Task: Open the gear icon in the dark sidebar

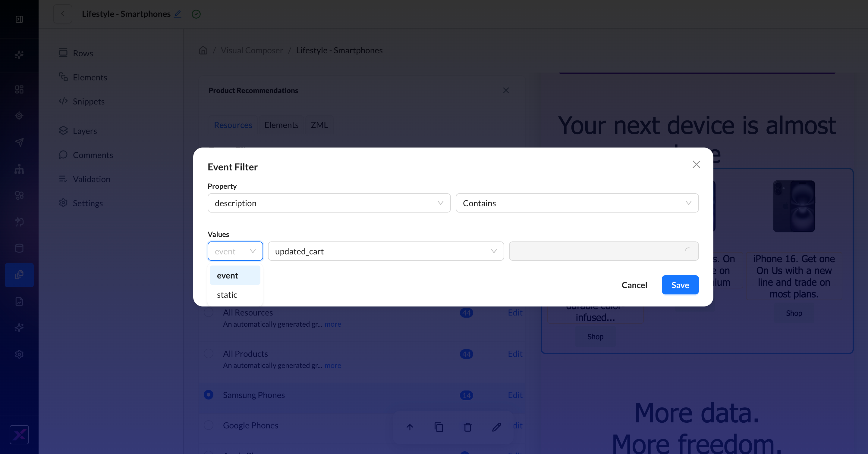Action: tap(19, 354)
